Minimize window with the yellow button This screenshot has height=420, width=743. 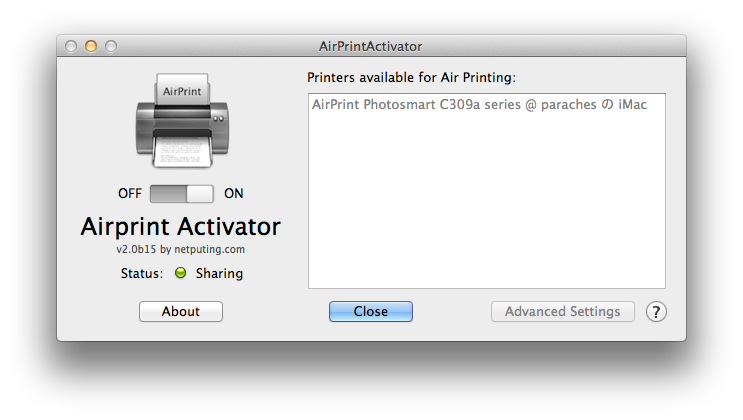tap(91, 46)
